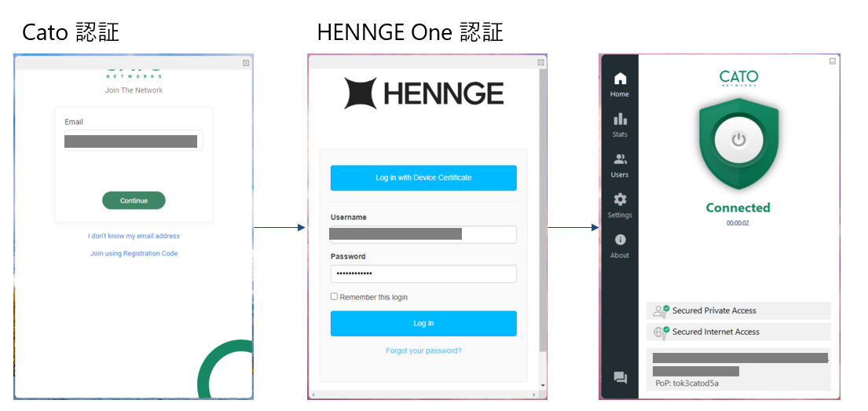Click the Cato Networks logo in connected window
The height and width of the screenshot is (411, 868).
tap(738, 78)
